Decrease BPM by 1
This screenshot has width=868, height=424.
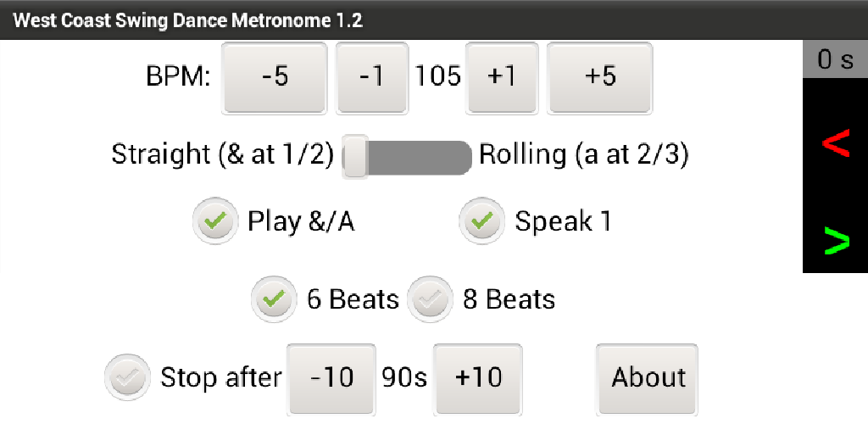[x=371, y=77]
